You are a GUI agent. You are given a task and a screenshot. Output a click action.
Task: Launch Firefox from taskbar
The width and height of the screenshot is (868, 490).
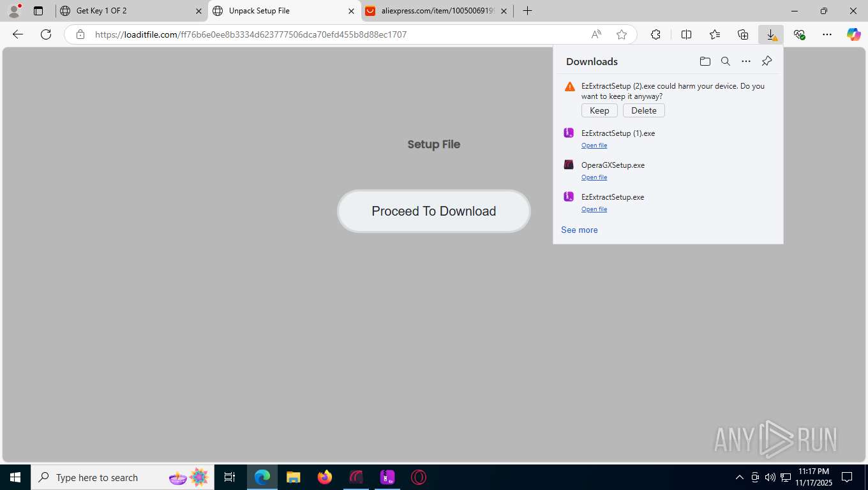click(x=325, y=477)
